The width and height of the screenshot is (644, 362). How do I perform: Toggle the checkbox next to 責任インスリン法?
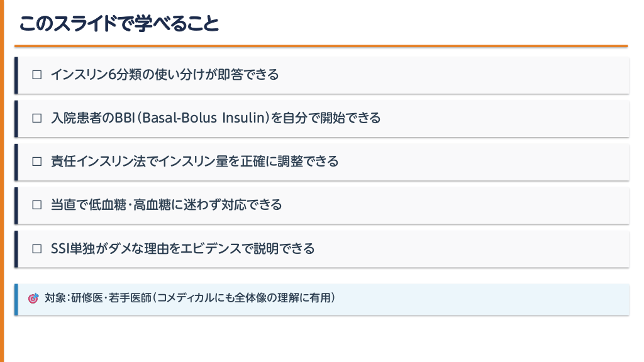[x=36, y=162]
